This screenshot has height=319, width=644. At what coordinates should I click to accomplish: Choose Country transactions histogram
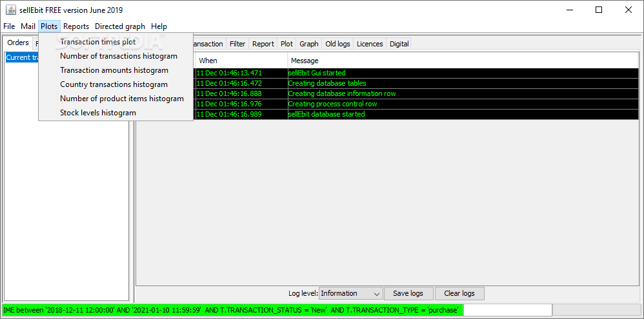116,84
